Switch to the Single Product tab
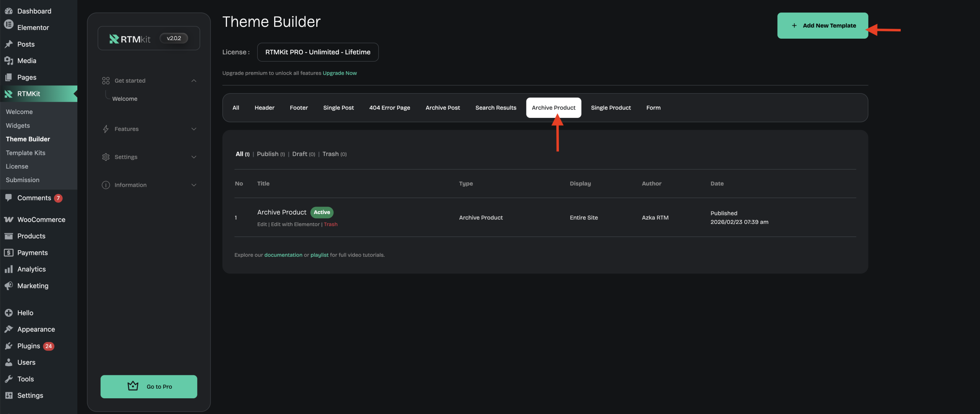This screenshot has width=980, height=414. click(611, 108)
